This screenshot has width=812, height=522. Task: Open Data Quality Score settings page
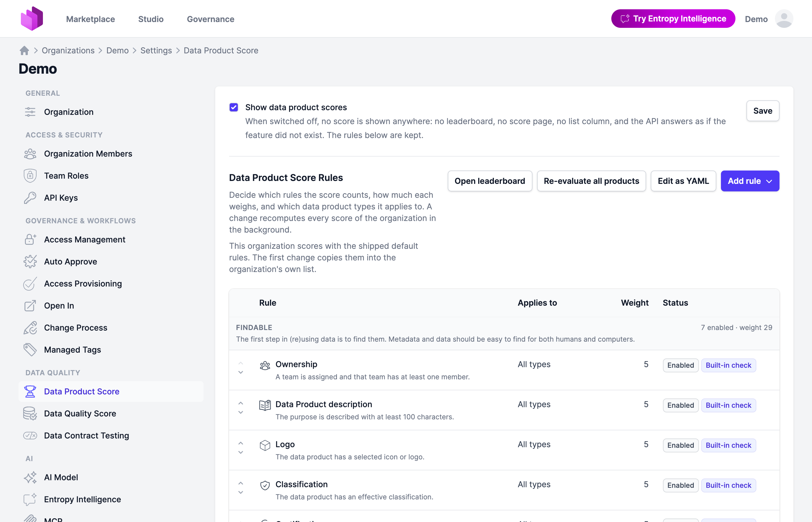click(x=80, y=414)
